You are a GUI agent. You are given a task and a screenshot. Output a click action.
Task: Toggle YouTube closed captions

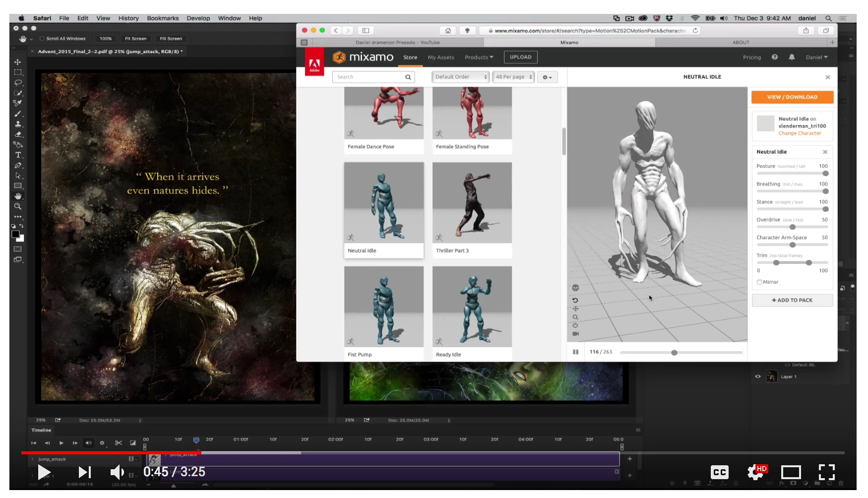click(720, 472)
